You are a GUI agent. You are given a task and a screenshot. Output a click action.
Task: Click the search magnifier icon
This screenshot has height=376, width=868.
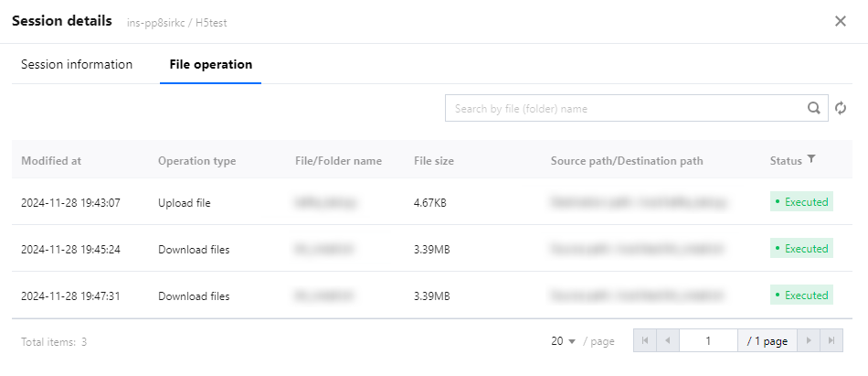click(813, 108)
